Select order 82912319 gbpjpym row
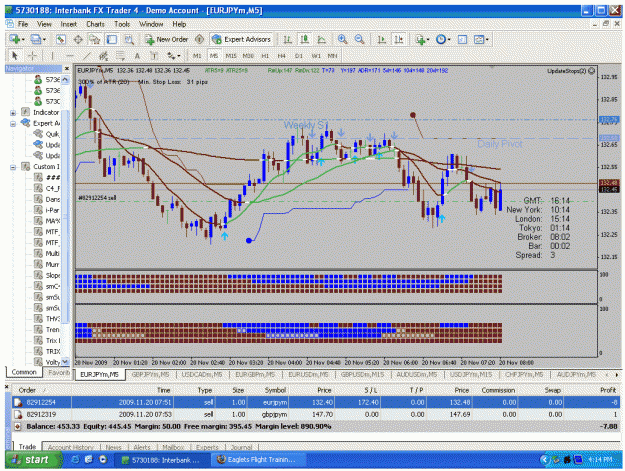The image size is (625, 471). (x=315, y=414)
